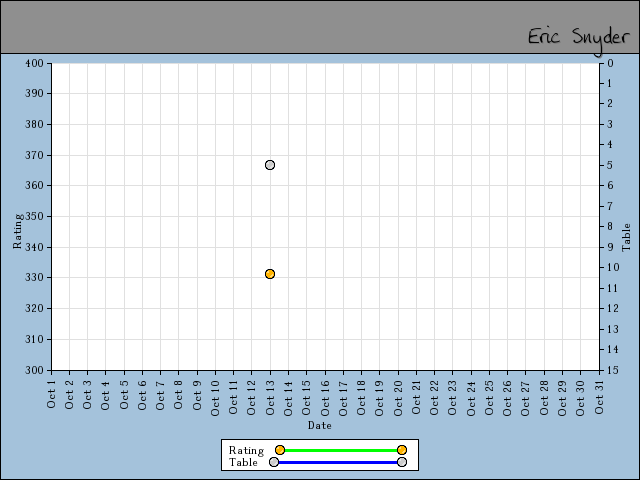Click the left gray marker in the legend

coord(274,462)
